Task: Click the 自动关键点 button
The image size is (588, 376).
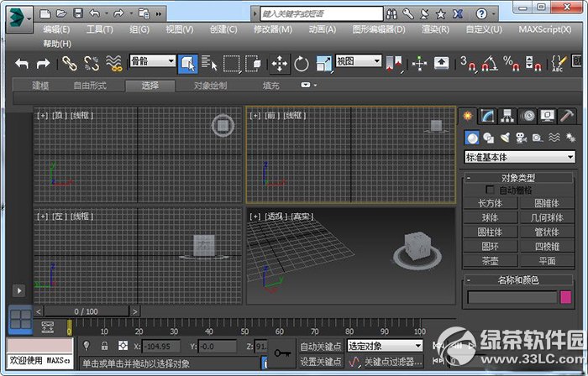Action: pos(321,347)
